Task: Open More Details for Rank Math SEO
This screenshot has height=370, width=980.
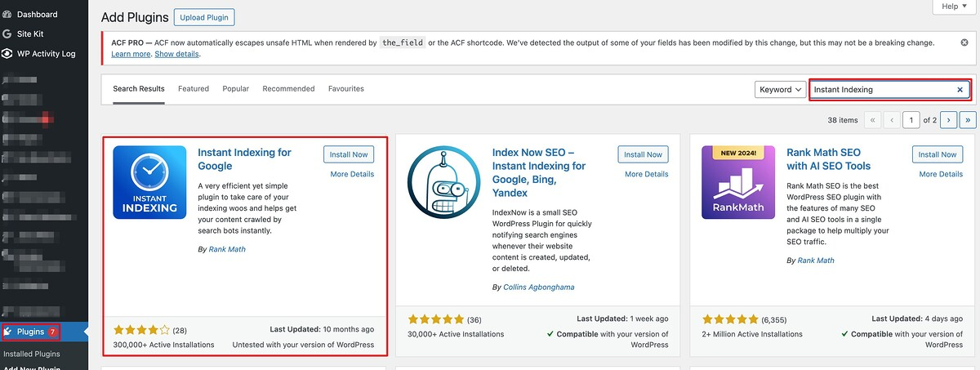Action: (x=940, y=174)
